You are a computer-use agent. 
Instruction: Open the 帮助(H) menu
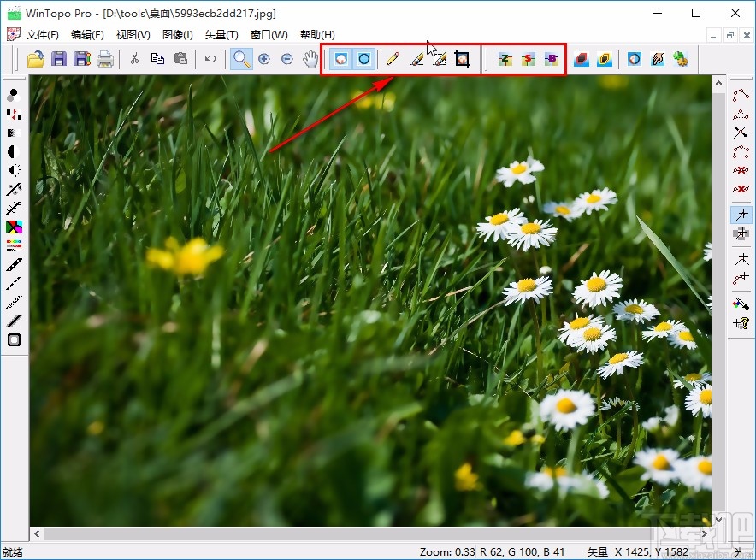coord(317,35)
